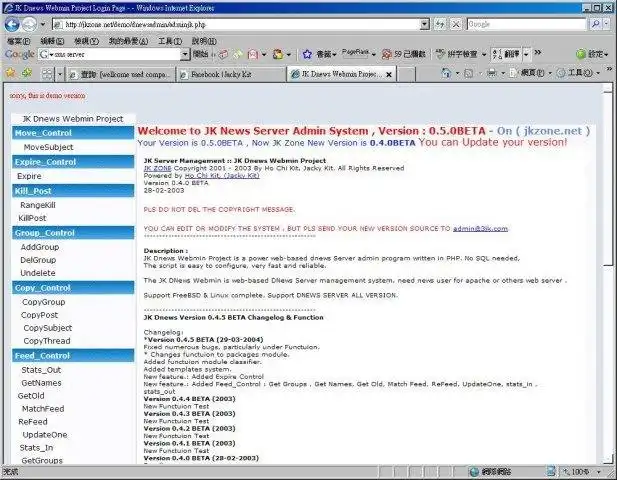Open a new blank tab
Viewport: 617px width, 480px height.
click(407, 74)
